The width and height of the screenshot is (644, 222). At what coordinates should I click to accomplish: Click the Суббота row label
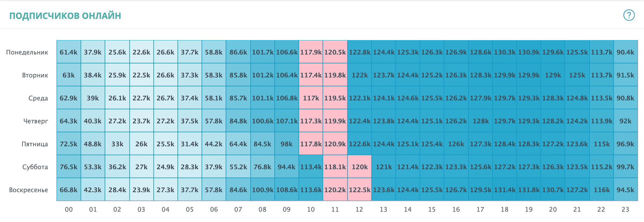point(35,167)
